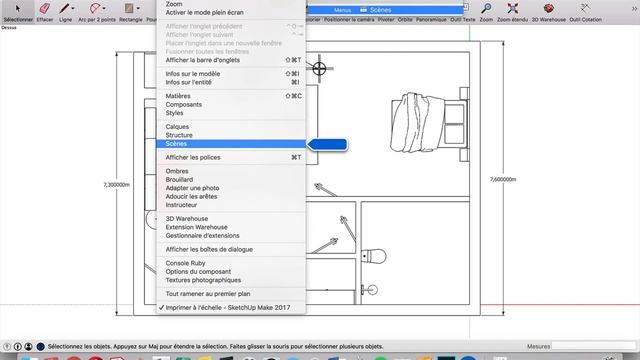
Task: Open Infos sur l'entité
Action: tap(231, 82)
